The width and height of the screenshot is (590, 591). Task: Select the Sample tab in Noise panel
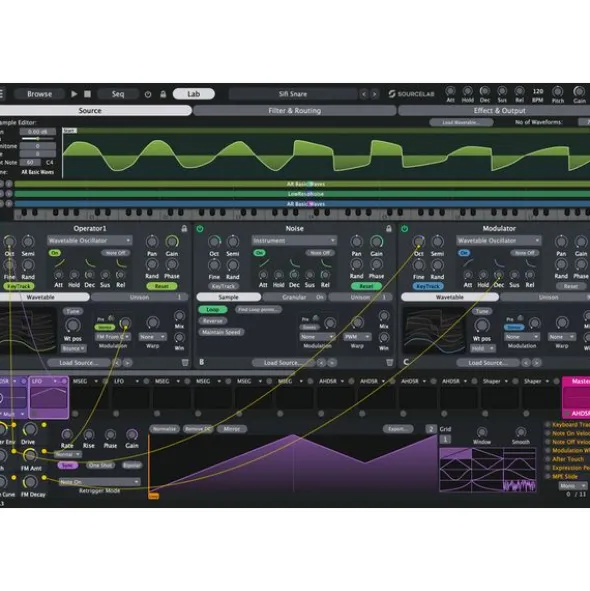228,297
